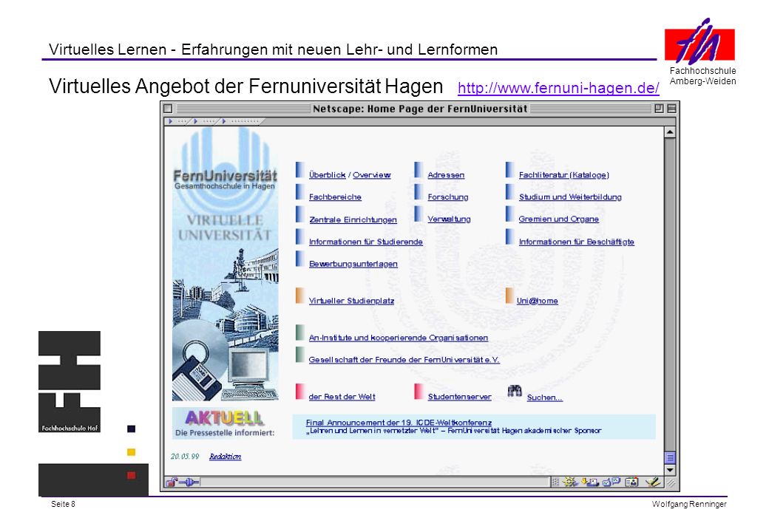
Task: Click the floppy disk and computer picture
Action: tap(225, 360)
